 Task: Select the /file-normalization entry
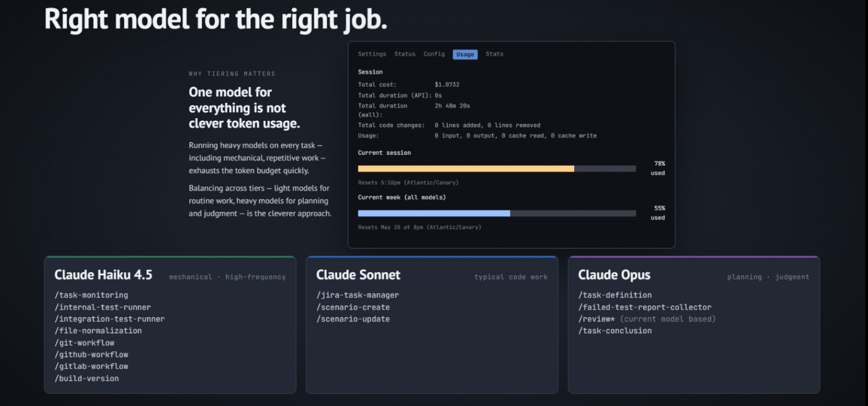point(98,331)
